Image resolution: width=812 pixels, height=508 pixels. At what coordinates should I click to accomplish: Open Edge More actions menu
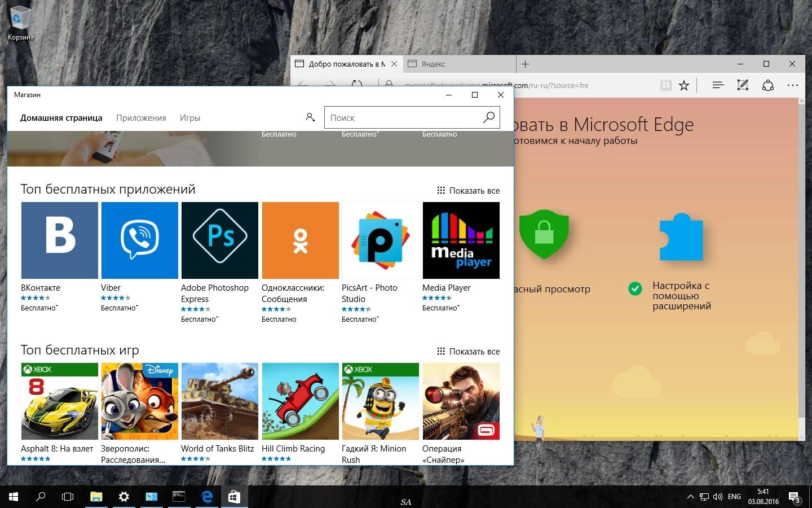(793, 85)
